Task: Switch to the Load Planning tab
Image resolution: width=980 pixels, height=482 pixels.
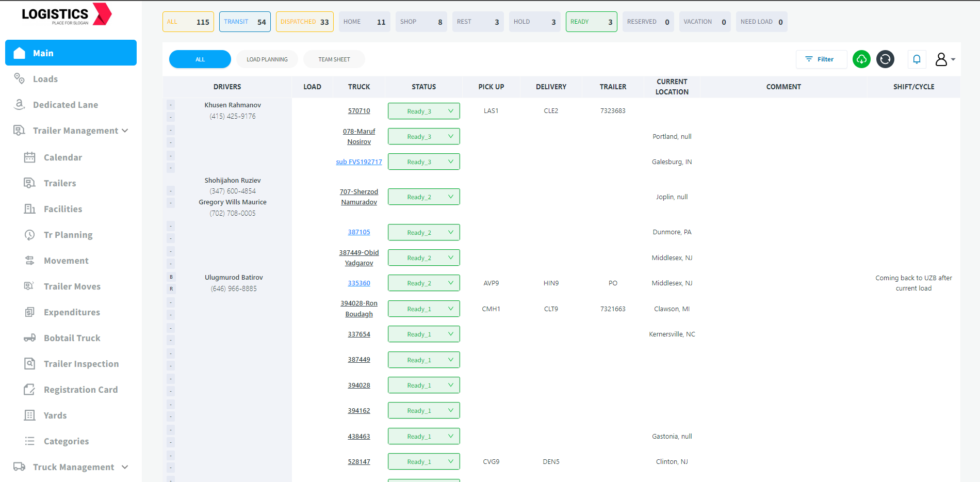Action: [x=267, y=59]
